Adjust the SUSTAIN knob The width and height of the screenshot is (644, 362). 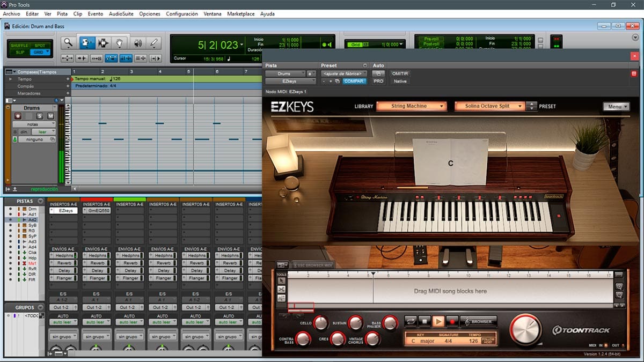pos(356,323)
